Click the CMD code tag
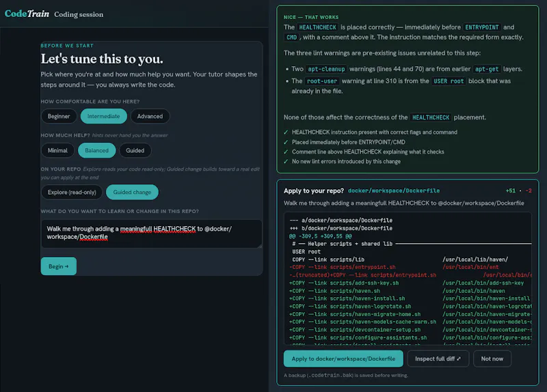Image resolution: width=547 pixels, height=392 pixels. [292, 38]
